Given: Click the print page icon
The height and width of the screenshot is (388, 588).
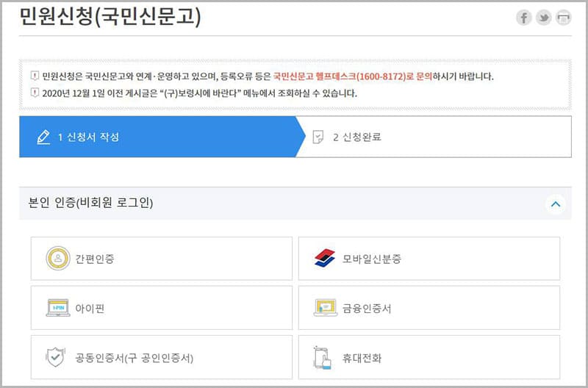Looking at the screenshot, I should (563, 18).
